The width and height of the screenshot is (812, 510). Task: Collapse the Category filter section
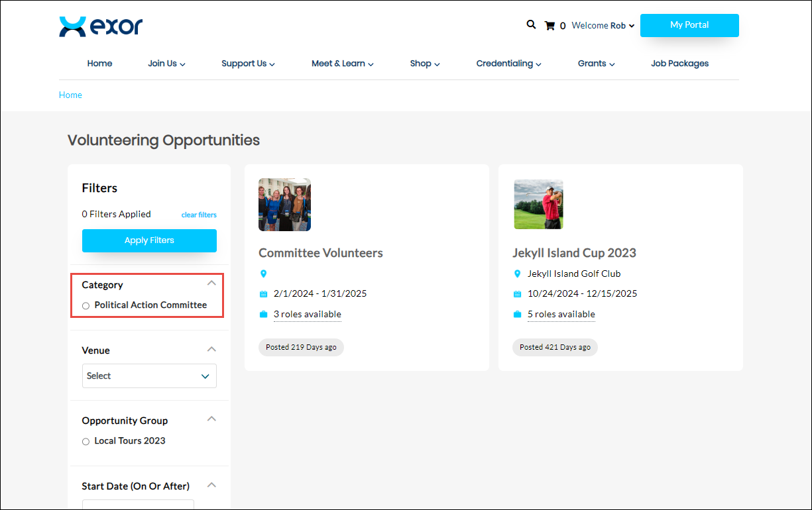pos(211,283)
